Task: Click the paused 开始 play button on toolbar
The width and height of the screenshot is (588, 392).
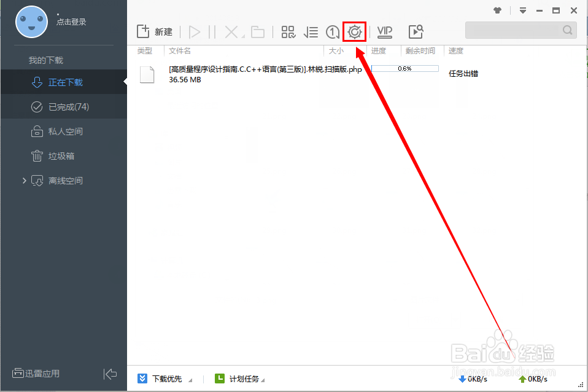Action: 194,31
